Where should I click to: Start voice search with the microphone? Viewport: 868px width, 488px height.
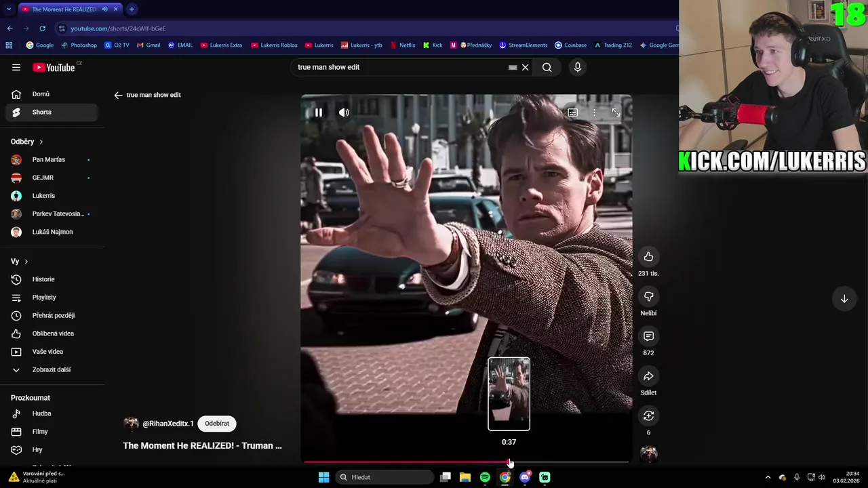(x=578, y=67)
